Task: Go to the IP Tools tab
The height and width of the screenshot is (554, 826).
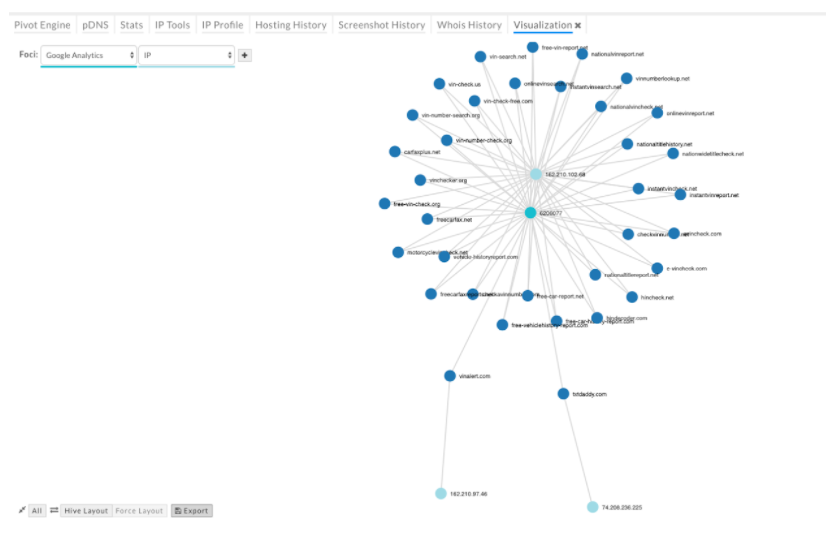Action: 172,25
